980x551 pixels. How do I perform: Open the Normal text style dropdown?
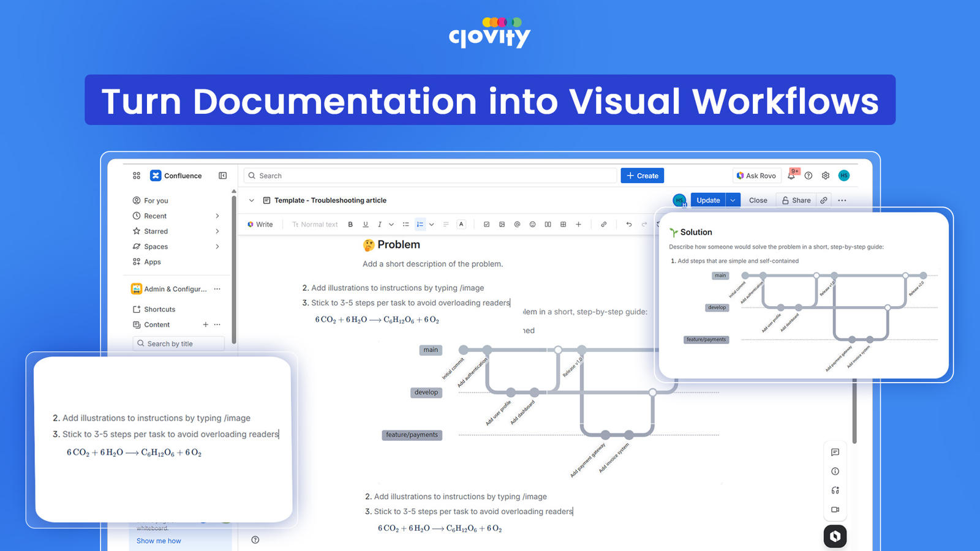tap(315, 225)
